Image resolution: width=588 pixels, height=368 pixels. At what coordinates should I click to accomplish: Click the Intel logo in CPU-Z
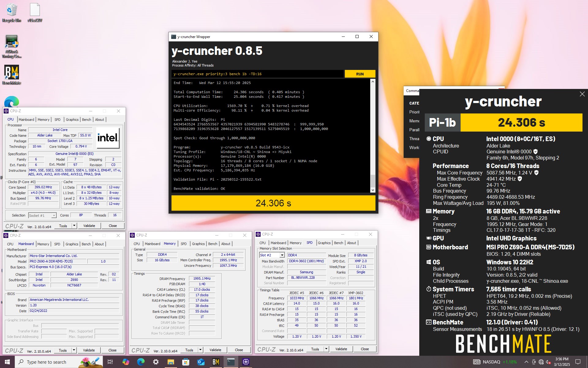[x=108, y=138]
